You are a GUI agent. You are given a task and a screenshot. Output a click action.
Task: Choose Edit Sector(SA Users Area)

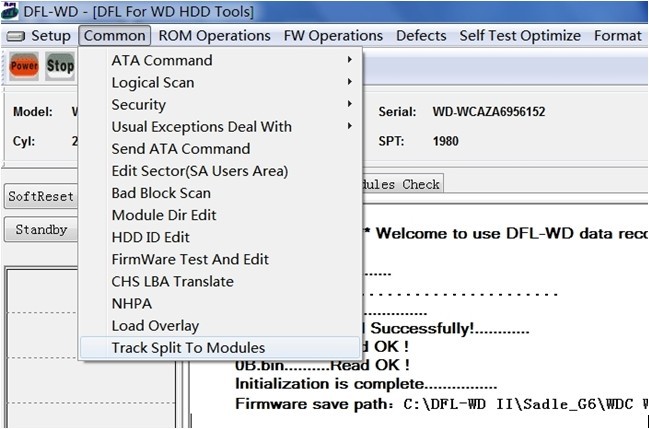220,171
